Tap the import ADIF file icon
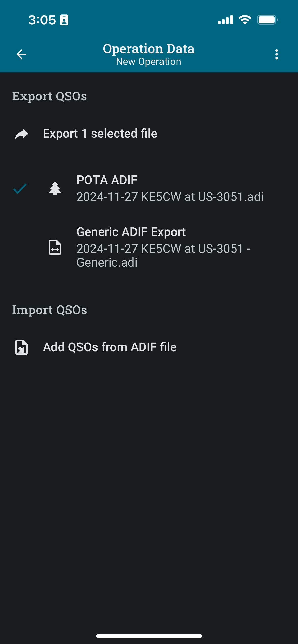 point(21,347)
